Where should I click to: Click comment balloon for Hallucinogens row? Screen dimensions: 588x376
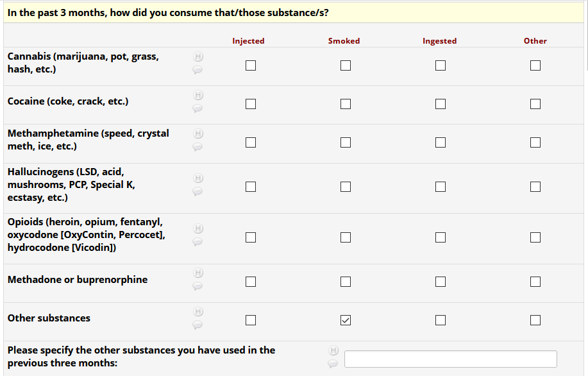click(198, 191)
